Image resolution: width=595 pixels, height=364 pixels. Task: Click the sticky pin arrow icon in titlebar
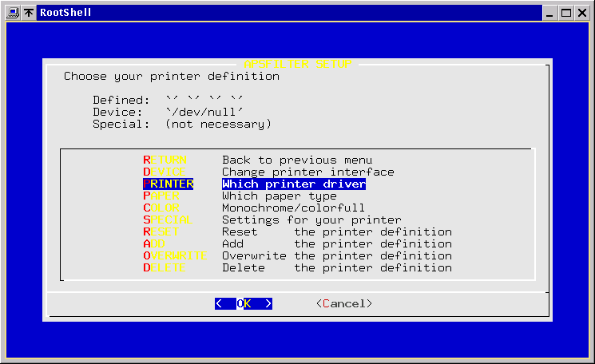click(x=29, y=13)
